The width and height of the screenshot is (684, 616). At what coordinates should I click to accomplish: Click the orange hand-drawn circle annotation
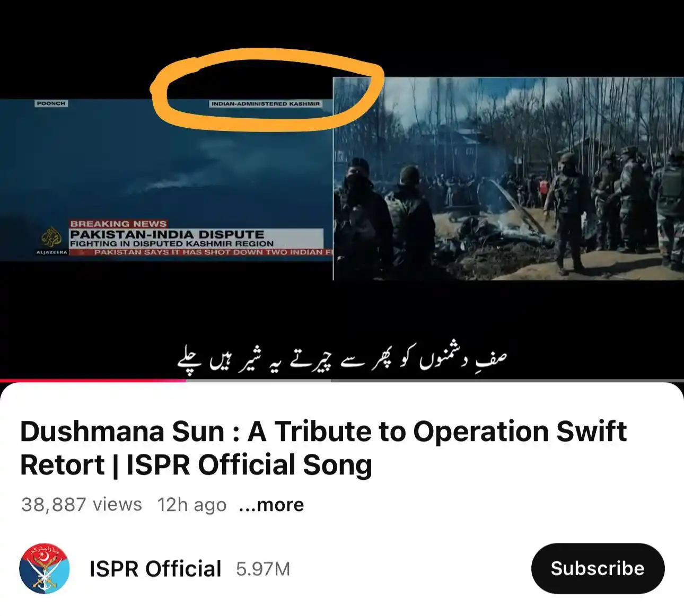[x=267, y=90]
